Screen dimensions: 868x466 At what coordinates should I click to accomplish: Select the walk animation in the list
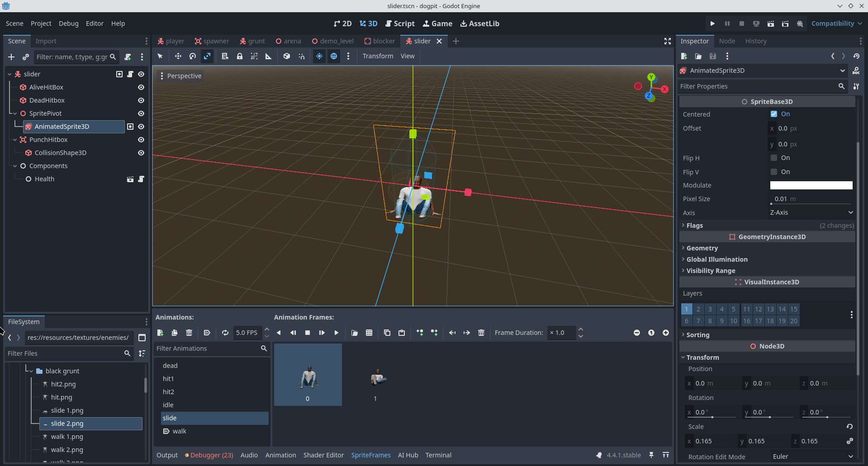tap(179, 431)
